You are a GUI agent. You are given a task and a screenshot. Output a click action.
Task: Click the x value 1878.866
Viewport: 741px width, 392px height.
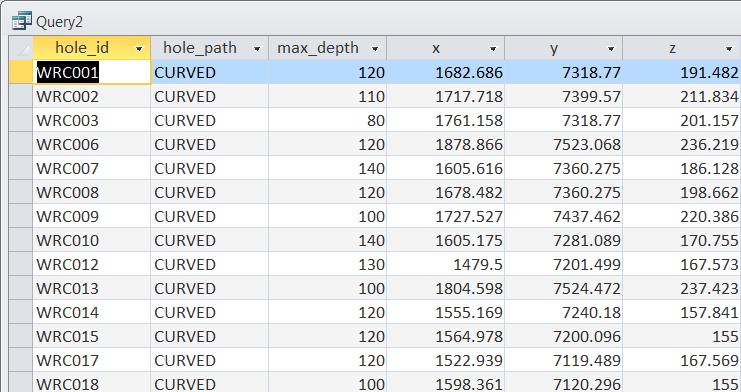pyautogui.click(x=446, y=144)
